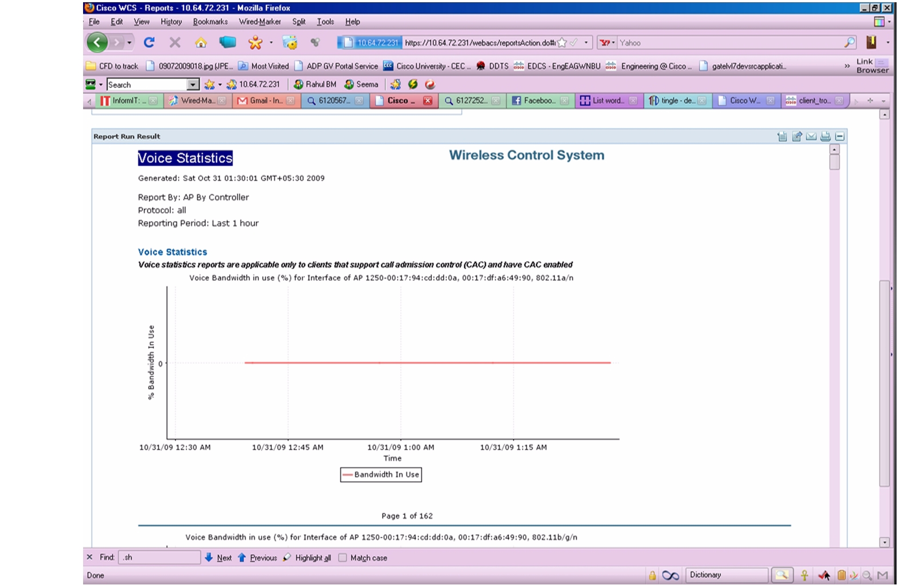Click the golden ankh icon in status bar

(x=804, y=576)
